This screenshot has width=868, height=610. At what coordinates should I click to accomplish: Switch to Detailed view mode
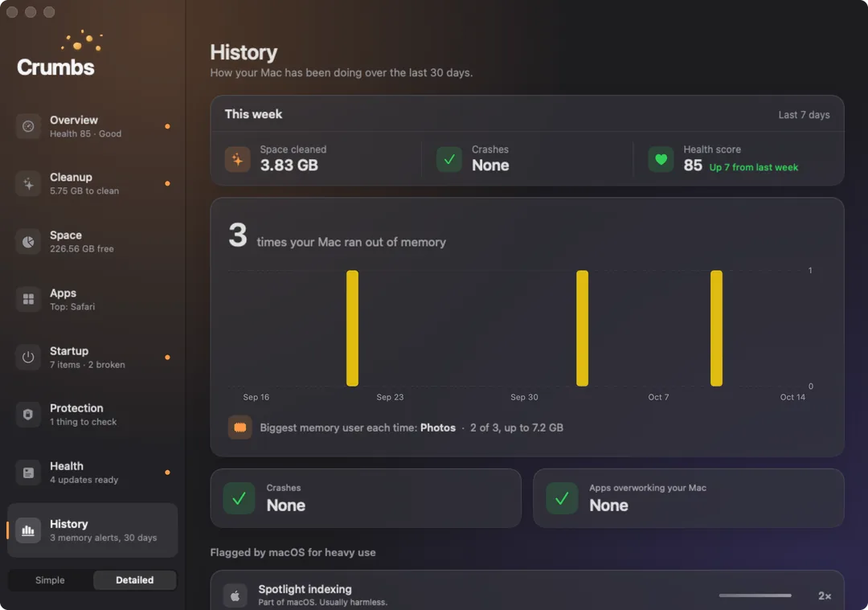coord(134,580)
